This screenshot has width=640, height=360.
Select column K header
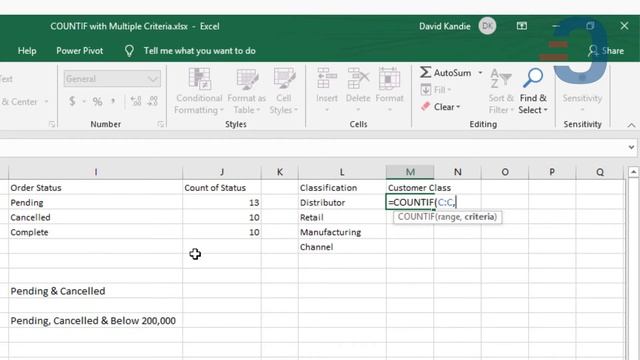click(x=280, y=172)
